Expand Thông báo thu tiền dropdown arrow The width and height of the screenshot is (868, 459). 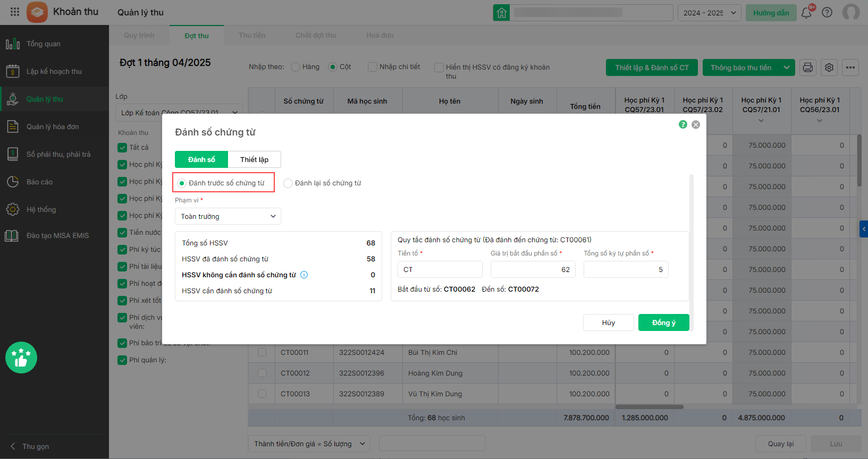[787, 67]
